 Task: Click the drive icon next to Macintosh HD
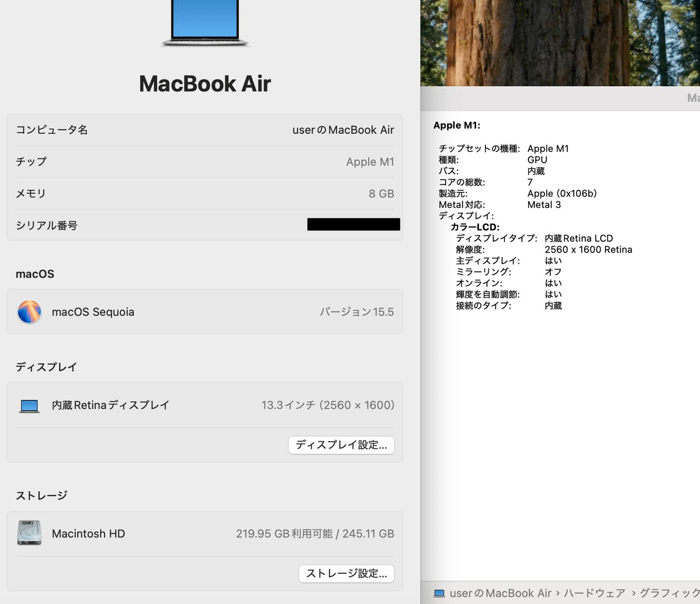(x=29, y=533)
